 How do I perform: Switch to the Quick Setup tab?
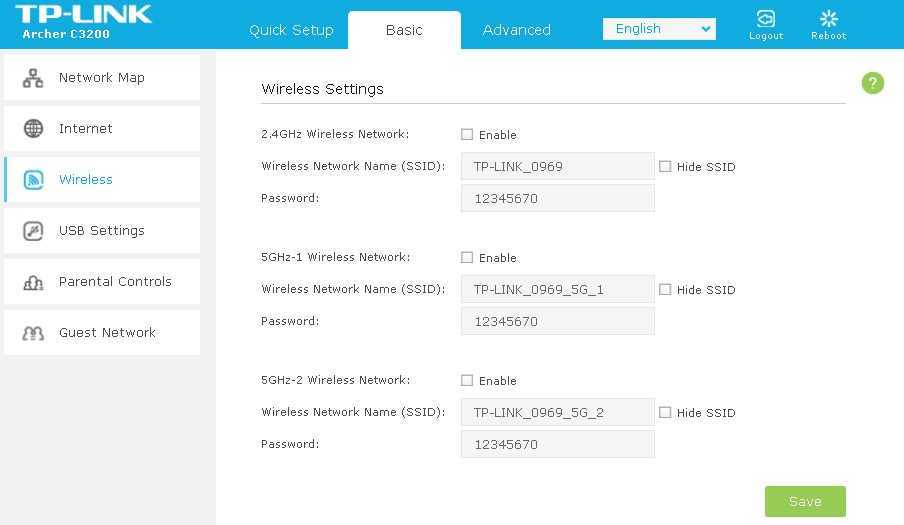click(x=291, y=30)
